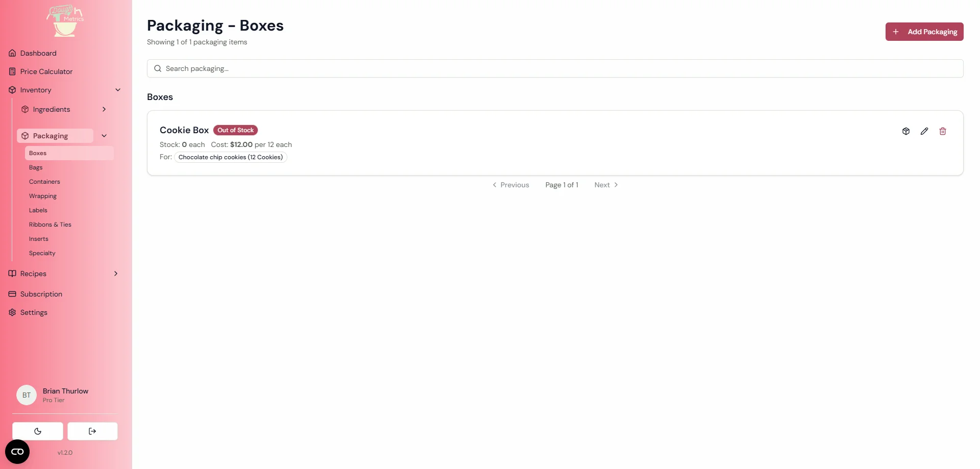Edit Cookie Box with the pencil icon
This screenshot has width=980, height=469.
pyautogui.click(x=924, y=131)
